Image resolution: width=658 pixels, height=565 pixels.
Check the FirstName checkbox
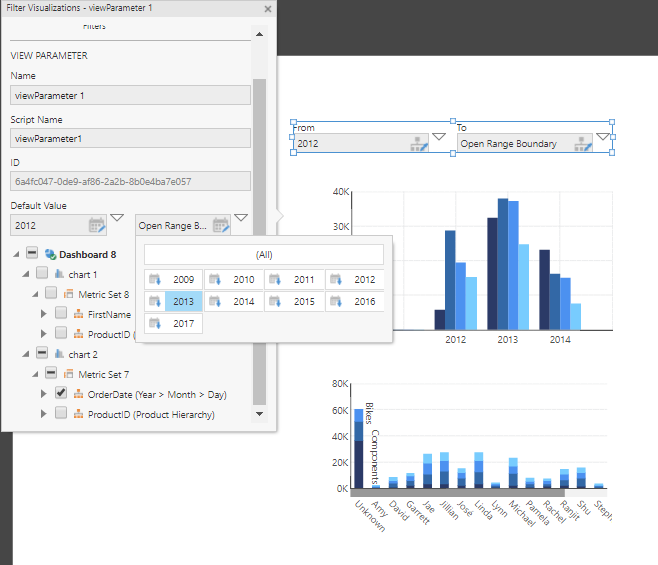(61, 313)
